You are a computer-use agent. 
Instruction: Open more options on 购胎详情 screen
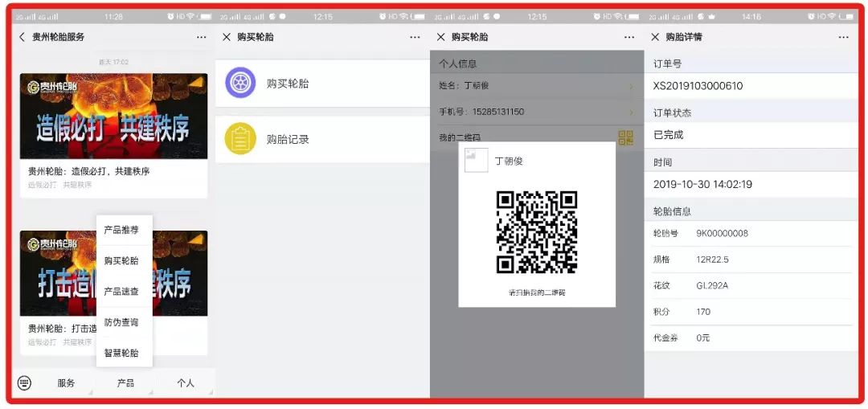coord(844,37)
